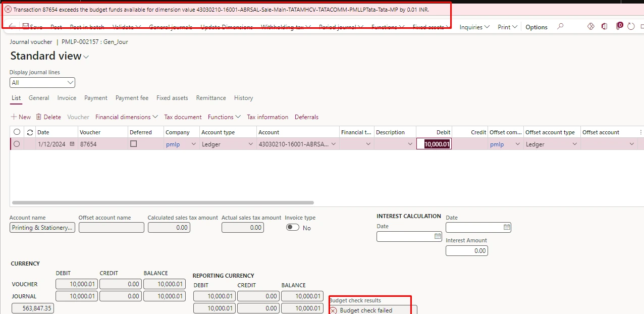
Task: Click the Budget check failed result field
Action: point(373,309)
